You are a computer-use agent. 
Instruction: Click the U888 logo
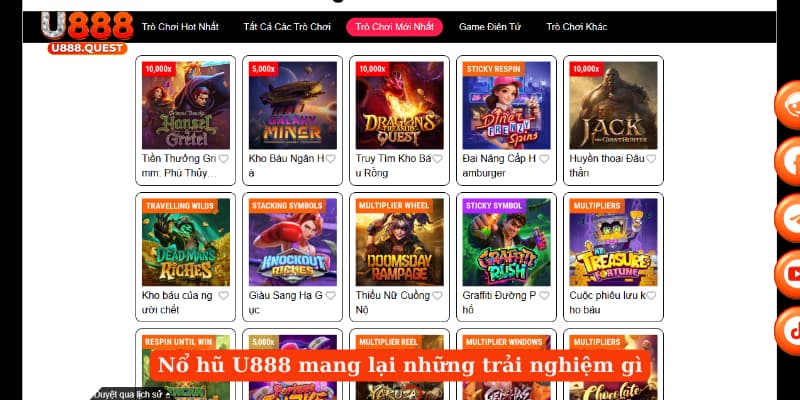(87, 33)
